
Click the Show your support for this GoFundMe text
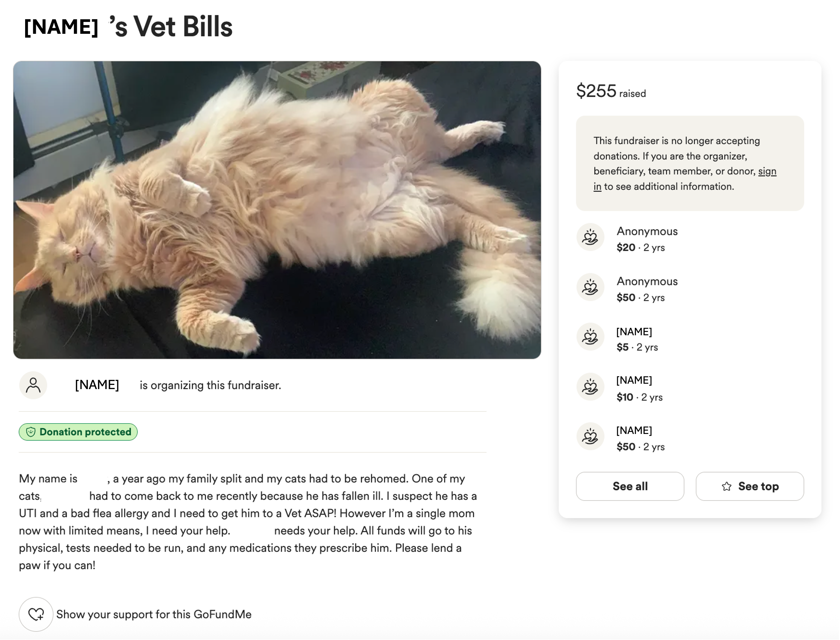[154, 615]
